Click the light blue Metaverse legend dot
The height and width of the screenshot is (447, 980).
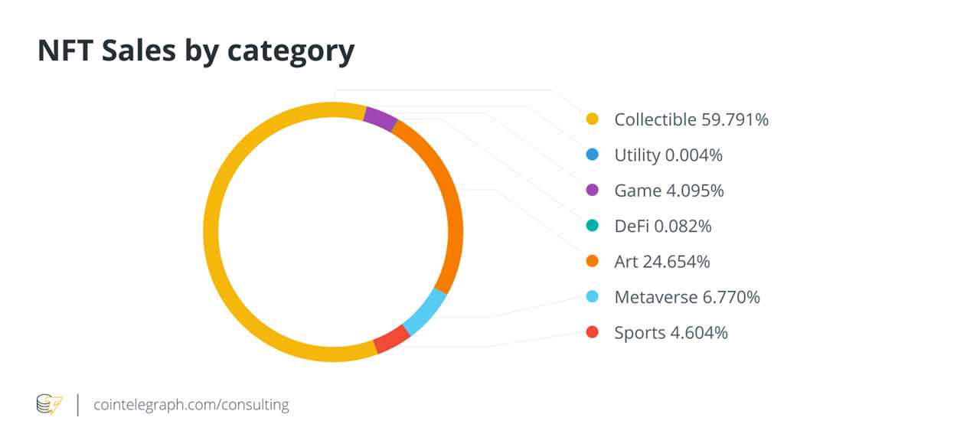(592, 297)
